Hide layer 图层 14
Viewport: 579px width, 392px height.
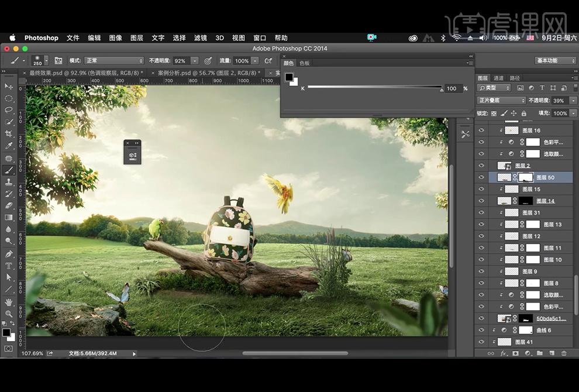click(481, 201)
